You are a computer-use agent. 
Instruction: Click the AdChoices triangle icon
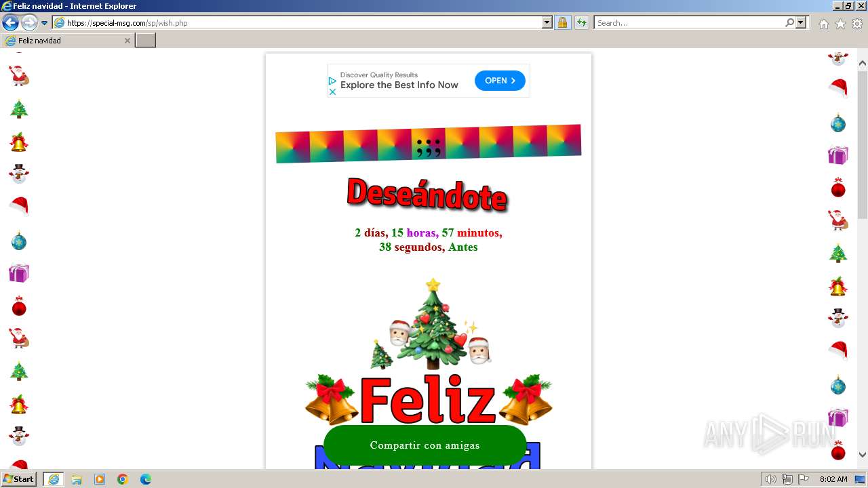(x=332, y=81)
